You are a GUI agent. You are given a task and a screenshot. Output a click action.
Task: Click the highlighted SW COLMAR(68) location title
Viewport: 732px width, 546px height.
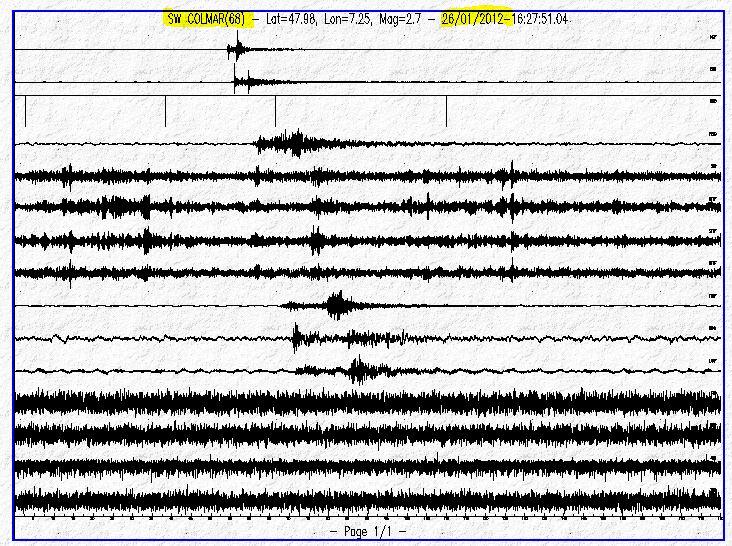205,19
